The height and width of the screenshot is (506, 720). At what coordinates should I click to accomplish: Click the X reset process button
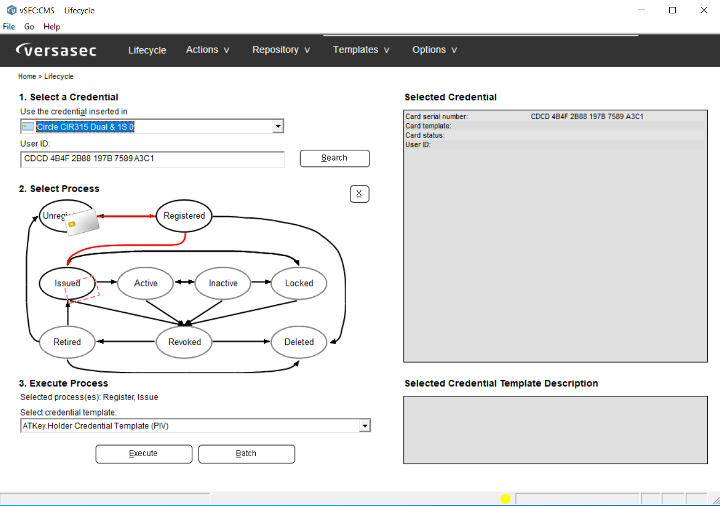coord(359,194)
